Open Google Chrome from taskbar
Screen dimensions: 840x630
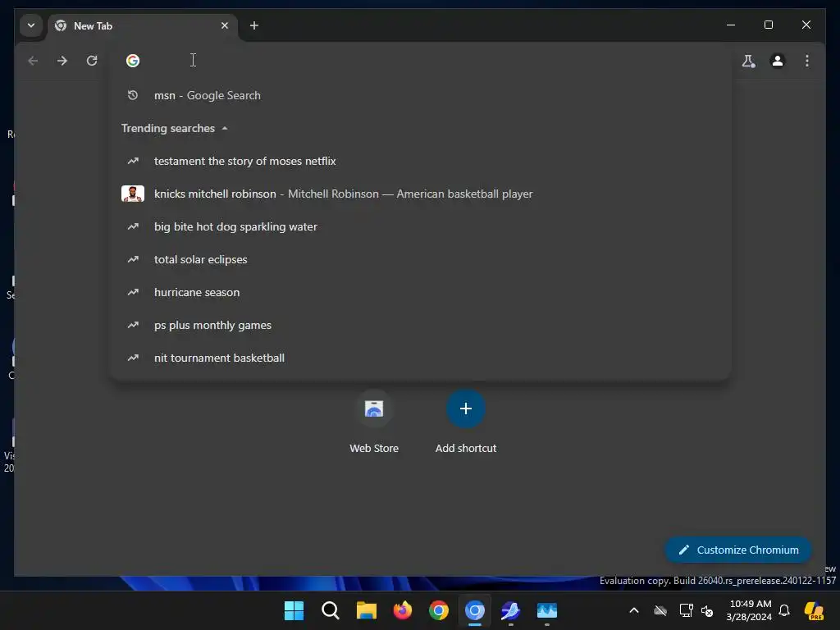439,610
